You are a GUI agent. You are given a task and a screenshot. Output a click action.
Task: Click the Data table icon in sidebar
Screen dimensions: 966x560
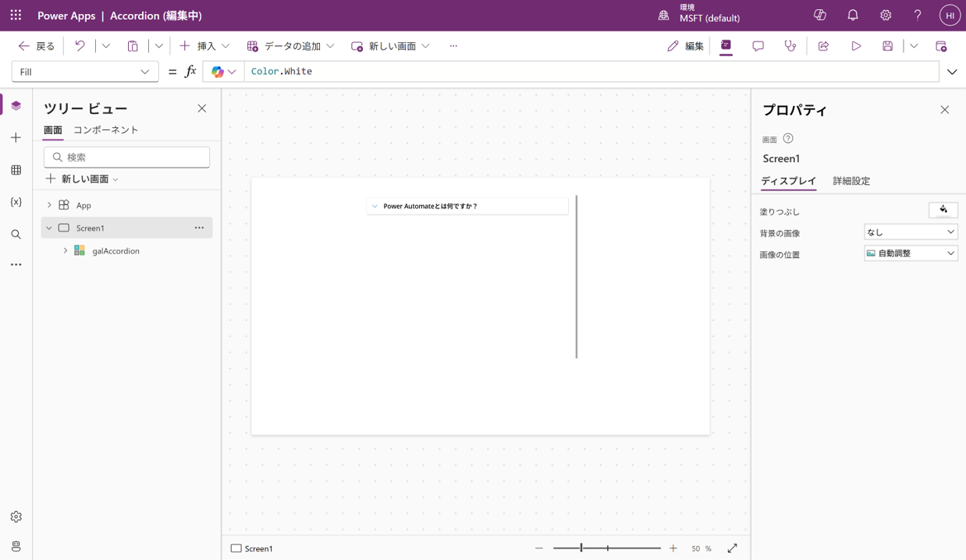pyautogui.click(x=16, y=170)
